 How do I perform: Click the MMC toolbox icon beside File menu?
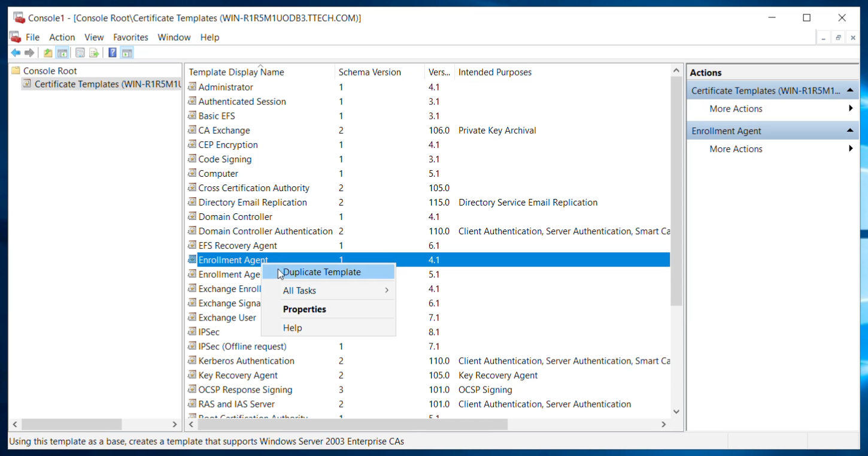click(x=15, y=37)
